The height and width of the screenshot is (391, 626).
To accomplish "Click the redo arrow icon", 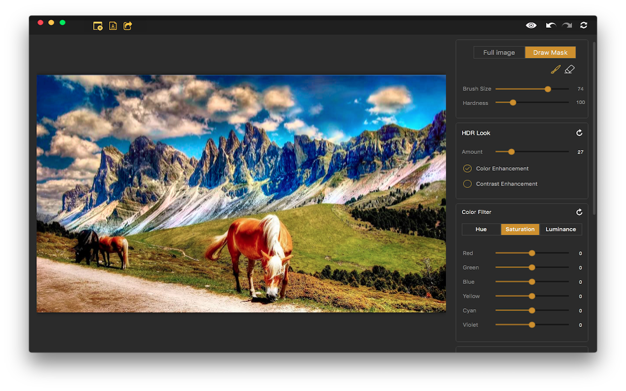I will pos(567,26).
